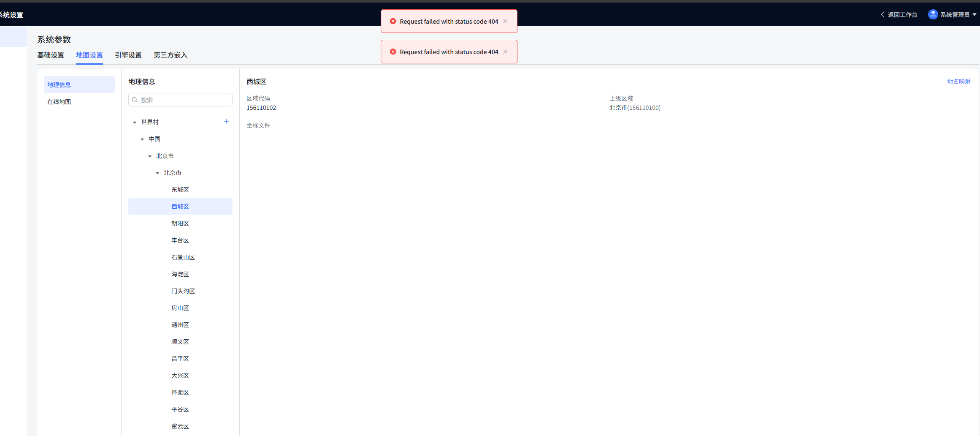
Task: Open the 地名映射 link
Action: tap(958, 82)
